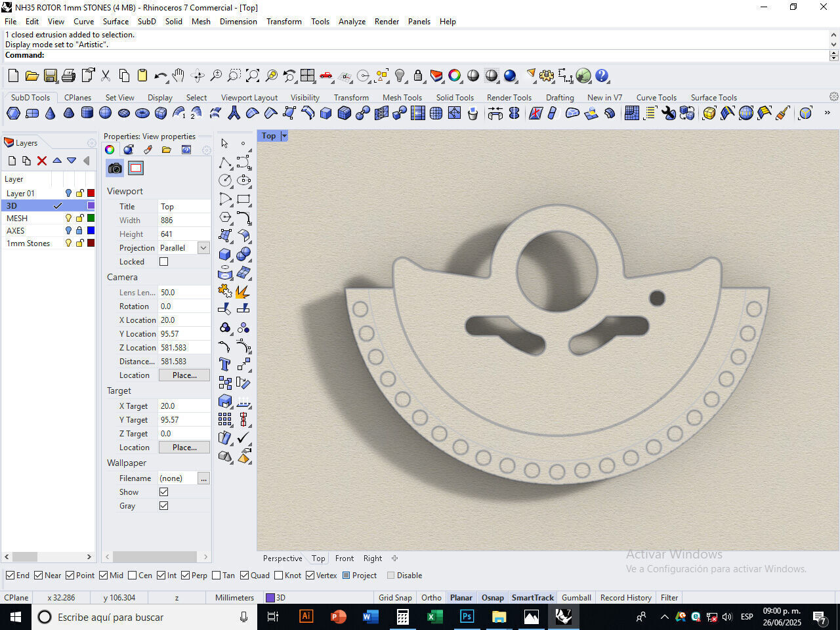Open a file with the folder icon
840x630 pixels.
pyautogui.click(x=31, y=76)
